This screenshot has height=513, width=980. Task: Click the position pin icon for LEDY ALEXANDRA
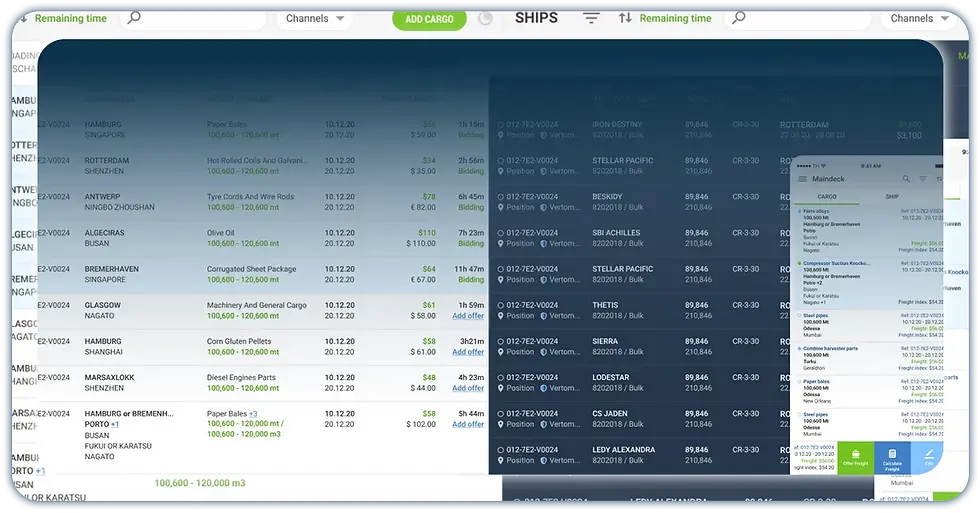[x=501, y=461]
